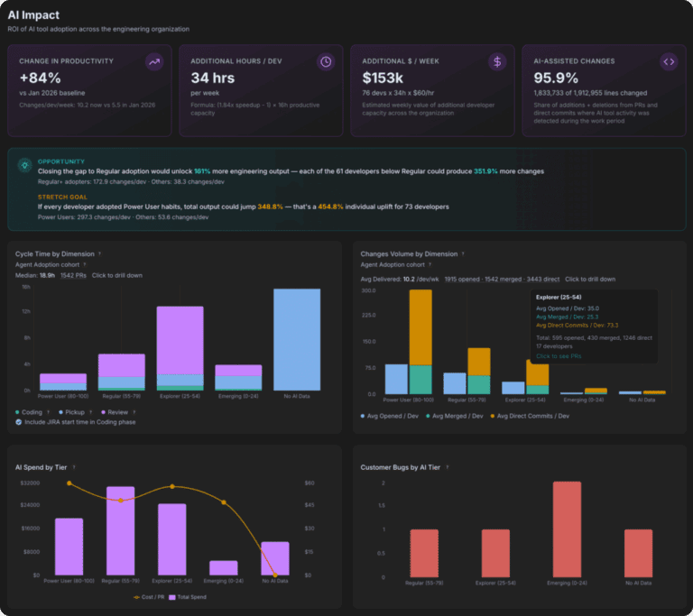The height and width of the screenshot is (616, 693).
Task: Click the Explorer (25-54) bar in Customer Bugs chart
Action: [495, 553]
